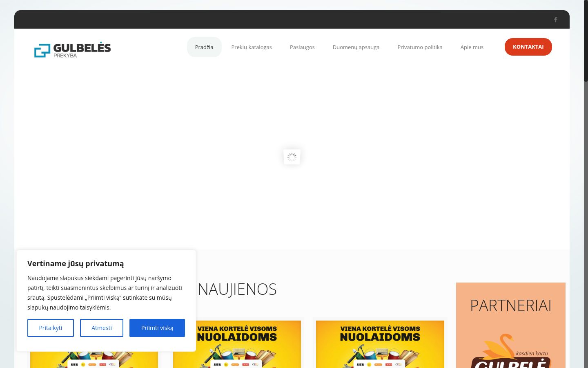This screenshot has height=368, width=588.
Task: Reject cookies with Atmesti button
Action: pyautogui.click(x=102, y=328)
